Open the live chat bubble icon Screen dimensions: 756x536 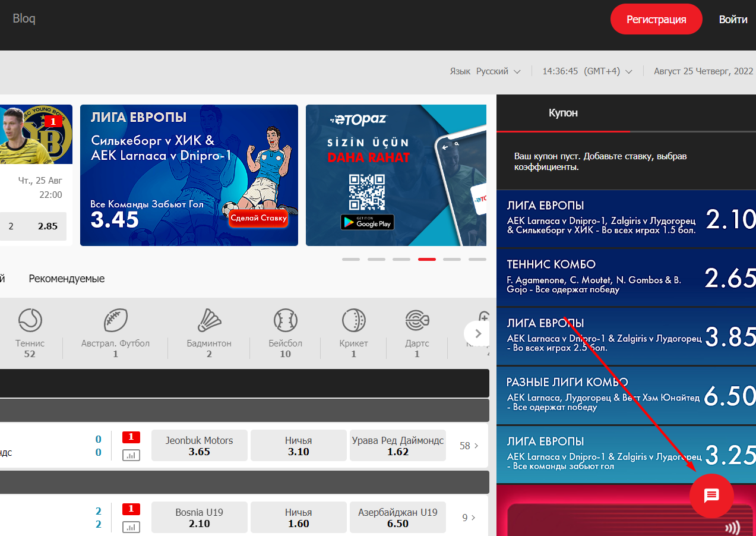[711, 496]
